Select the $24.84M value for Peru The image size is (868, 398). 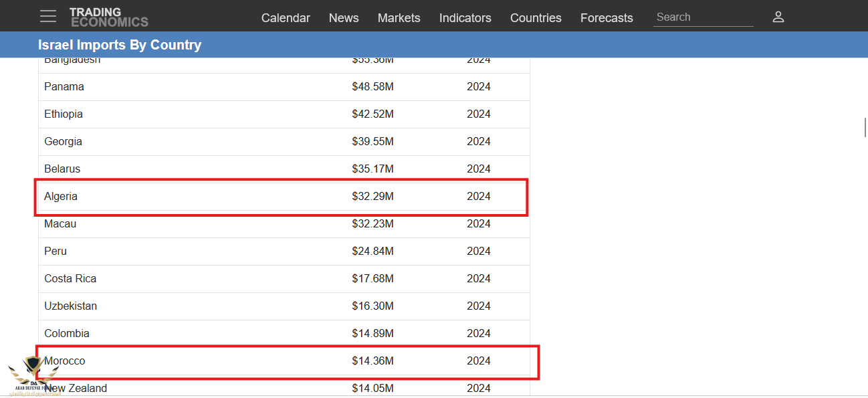coord(373,252)
